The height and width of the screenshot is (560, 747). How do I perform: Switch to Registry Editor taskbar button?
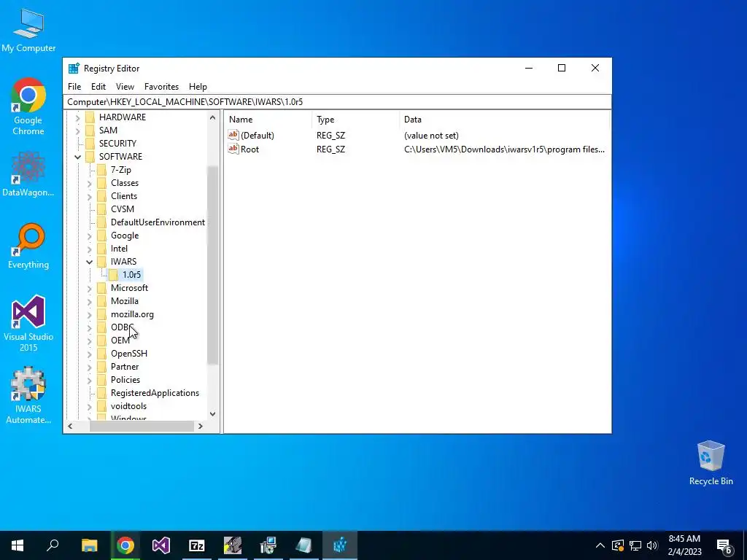click(x=340, y=545)
